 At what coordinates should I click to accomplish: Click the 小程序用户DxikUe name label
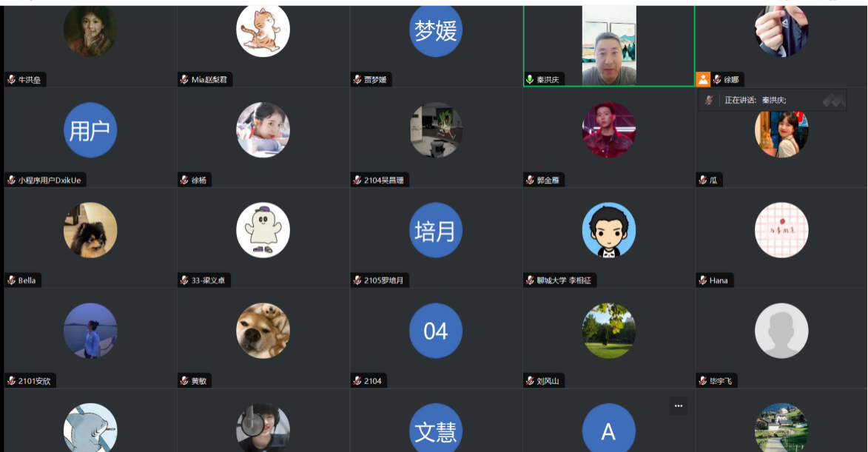[x=50, y=180]
